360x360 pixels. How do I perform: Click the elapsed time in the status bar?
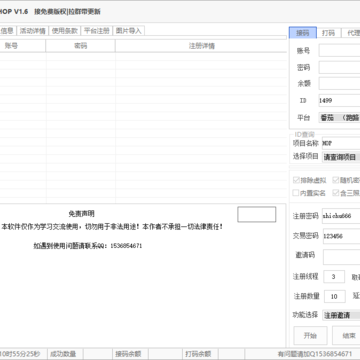point(20,354)
